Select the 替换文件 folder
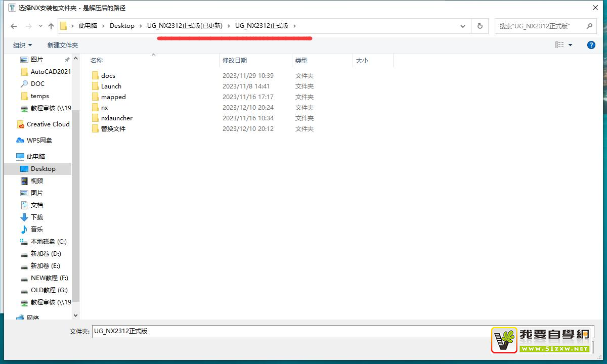607x364 pixels. (x=113, y=129)
